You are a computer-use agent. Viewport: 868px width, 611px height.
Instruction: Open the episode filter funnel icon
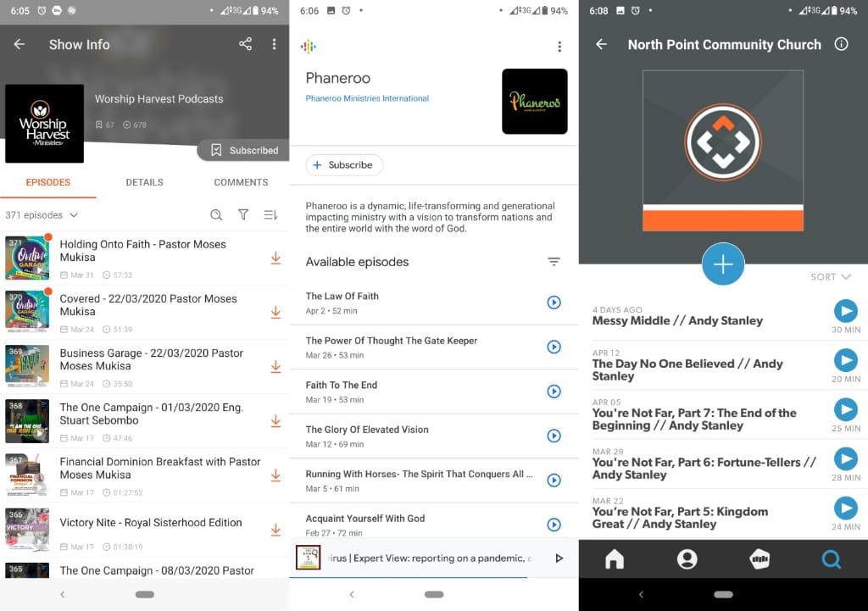243,214
